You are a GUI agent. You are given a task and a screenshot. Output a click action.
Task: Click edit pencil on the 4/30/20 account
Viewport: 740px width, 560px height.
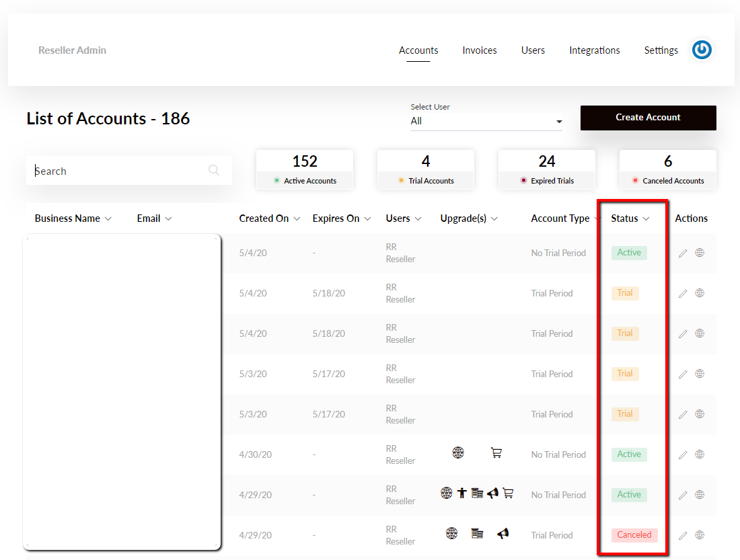click(683, 455)
